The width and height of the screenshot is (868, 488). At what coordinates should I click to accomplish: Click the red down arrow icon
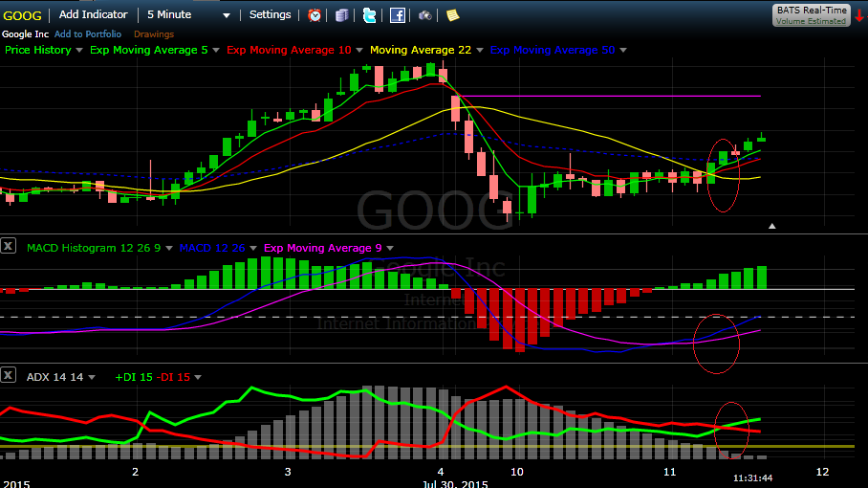[859, 15]
